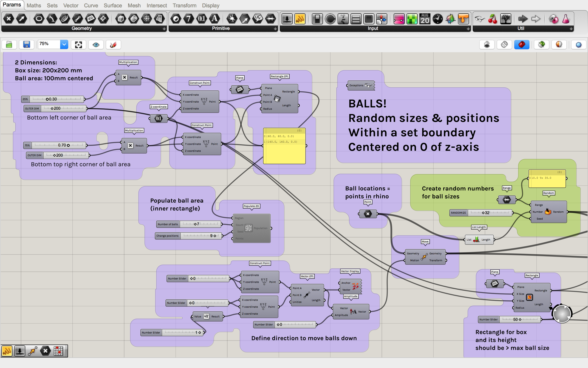Select the Point parameter in the Geometry panel
588x368 pixels.
(9, 19)
